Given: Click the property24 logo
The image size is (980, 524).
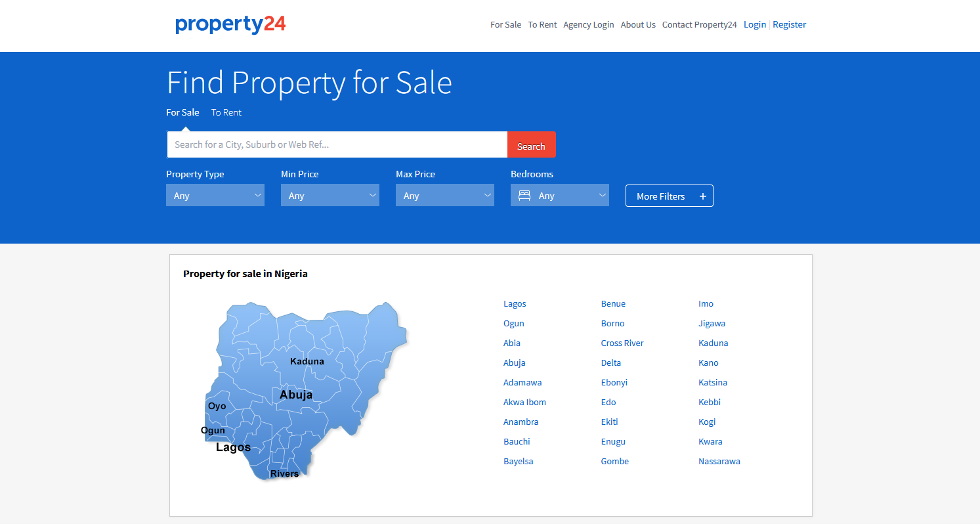Looking at the screenshot, I should tap(230, 24).
